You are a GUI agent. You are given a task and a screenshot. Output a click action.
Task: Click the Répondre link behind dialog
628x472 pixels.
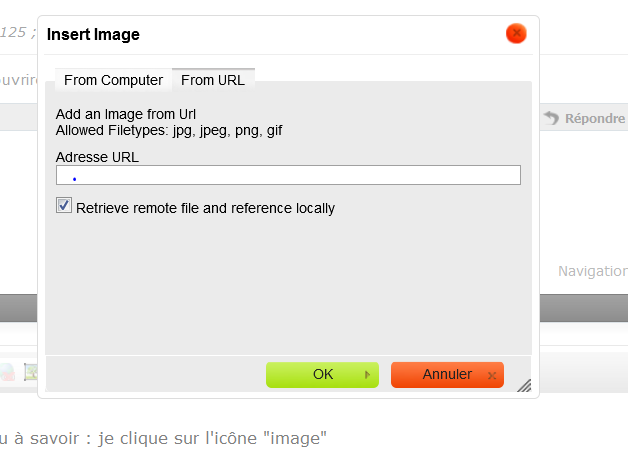pyautogui.click(x=595, y=118)
